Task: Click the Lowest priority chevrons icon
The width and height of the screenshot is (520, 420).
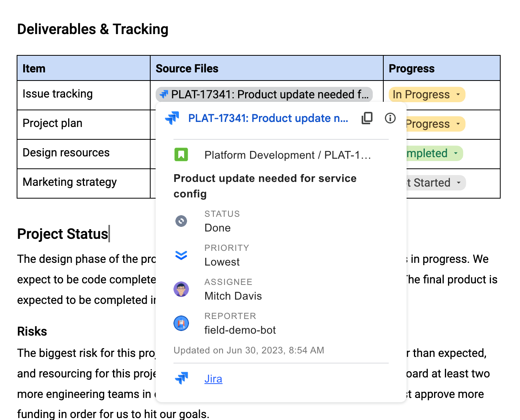Action: tap(181, 255)
